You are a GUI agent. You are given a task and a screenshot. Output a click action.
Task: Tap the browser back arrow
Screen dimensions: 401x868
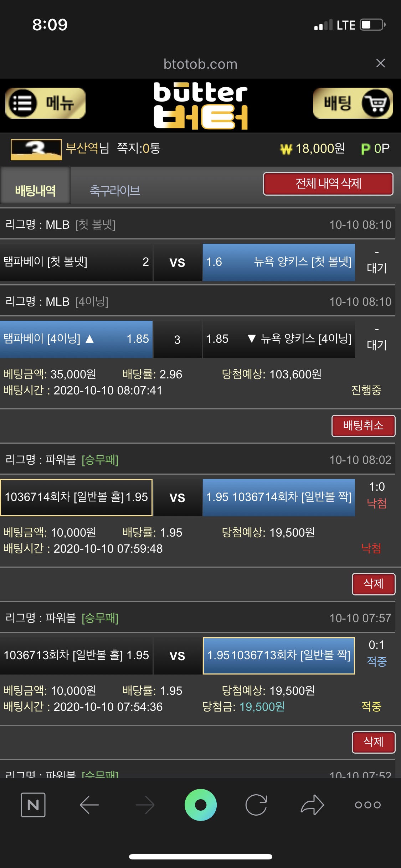[89, 805]
